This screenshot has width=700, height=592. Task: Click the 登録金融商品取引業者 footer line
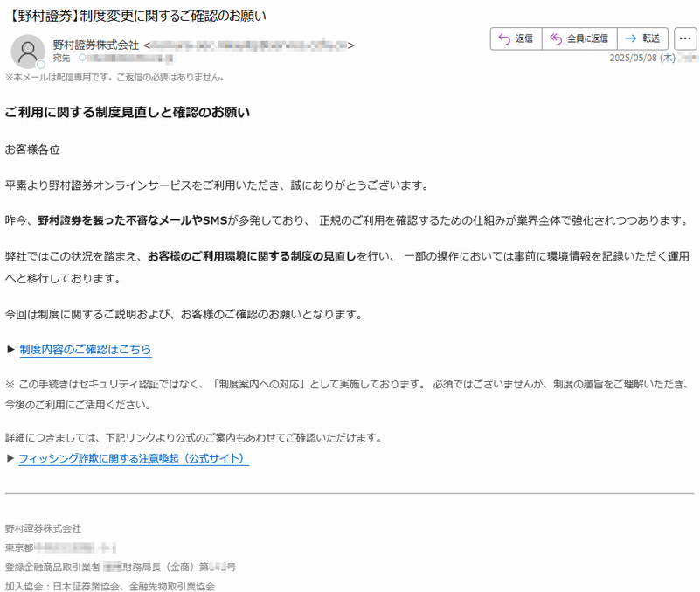point(120,567)
